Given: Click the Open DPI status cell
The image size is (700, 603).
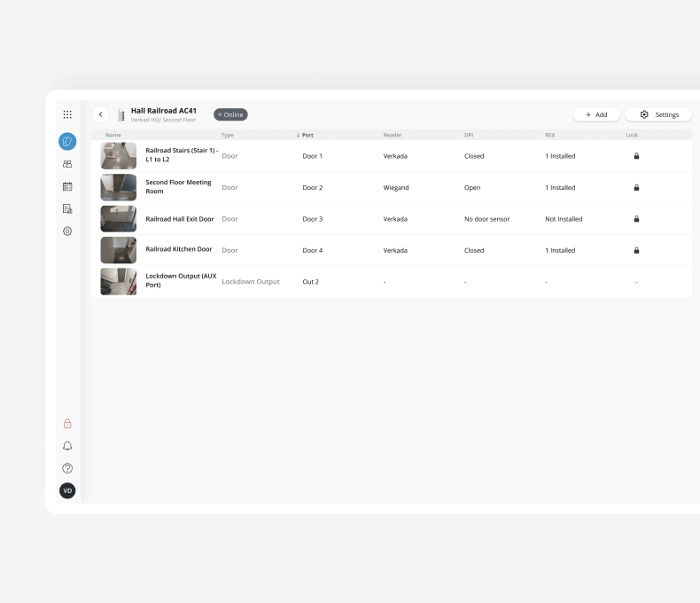Looking at the screenshot, I should pyautogui.click(x=472, y=188).
